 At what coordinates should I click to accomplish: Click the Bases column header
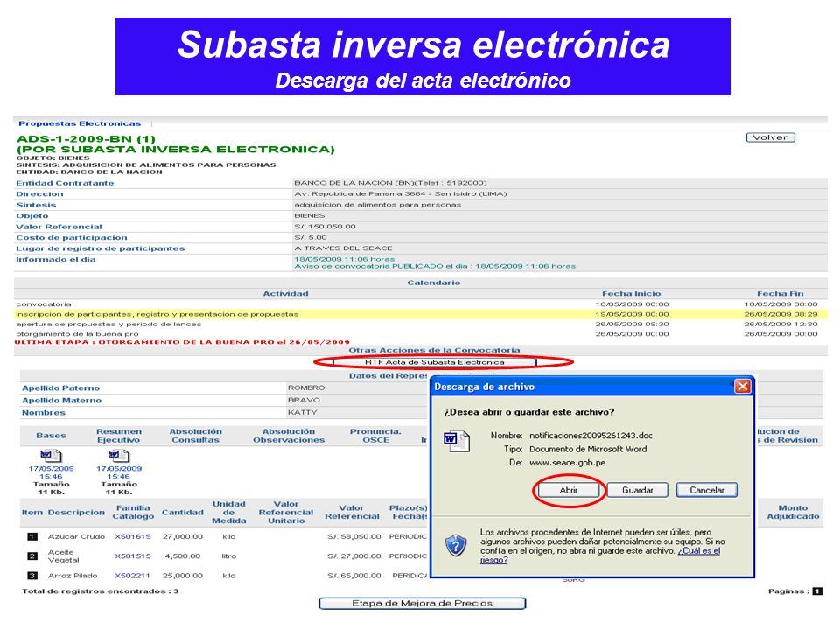(x=52, y=436)
